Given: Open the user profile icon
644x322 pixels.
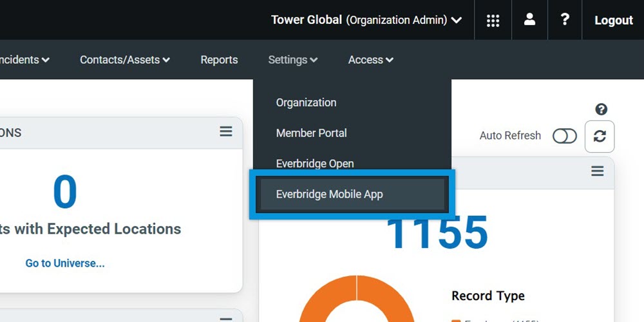Looking at the screenshot, I should 530,19.
